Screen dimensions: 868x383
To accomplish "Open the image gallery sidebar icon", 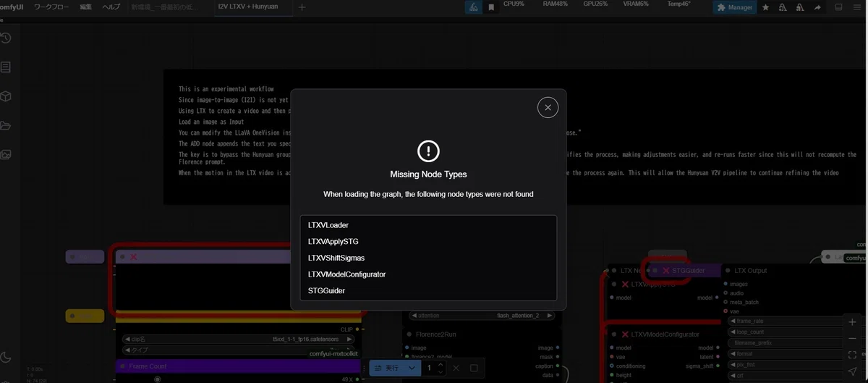I will [6, 154].
